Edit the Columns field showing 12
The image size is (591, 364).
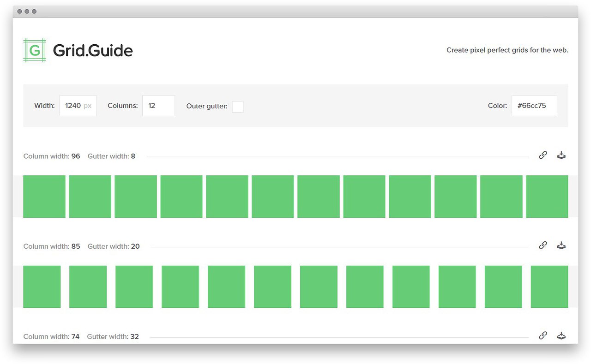tap(158, 106)
